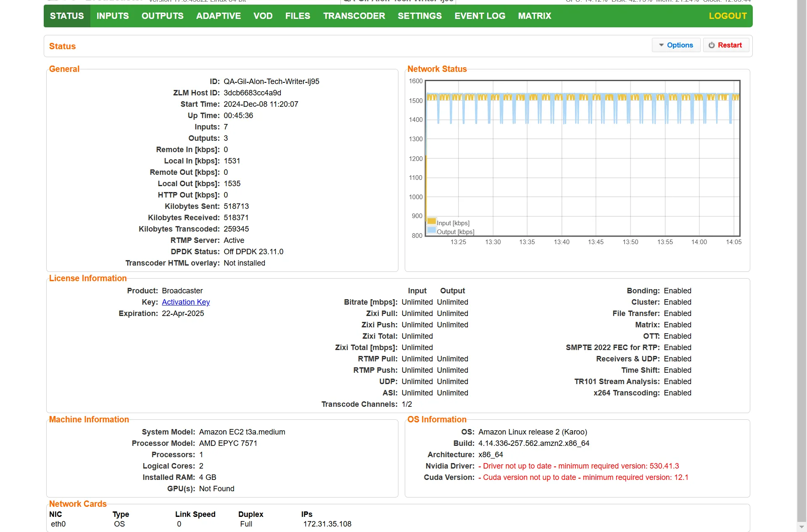The image size is (807, 532).
Task: Click the Expiration date 22-Apr-2025
Action: tap(183, 313)
